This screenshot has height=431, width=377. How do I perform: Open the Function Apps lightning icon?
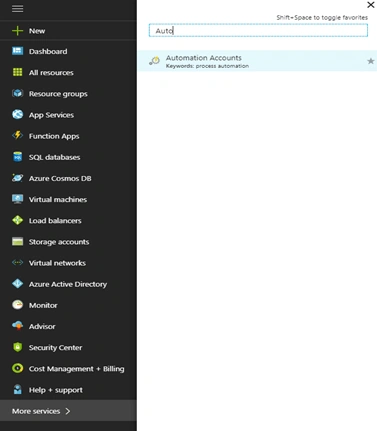point(17,135)
